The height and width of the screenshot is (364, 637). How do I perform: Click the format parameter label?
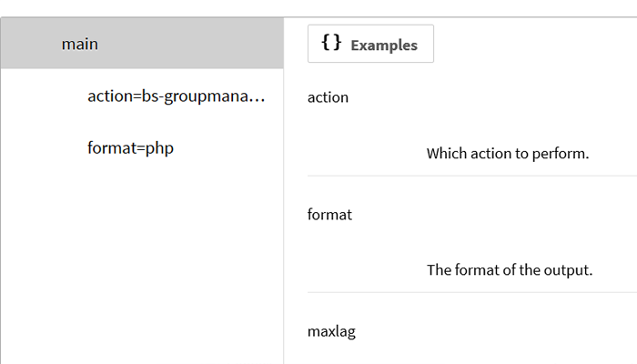point(329,215)
